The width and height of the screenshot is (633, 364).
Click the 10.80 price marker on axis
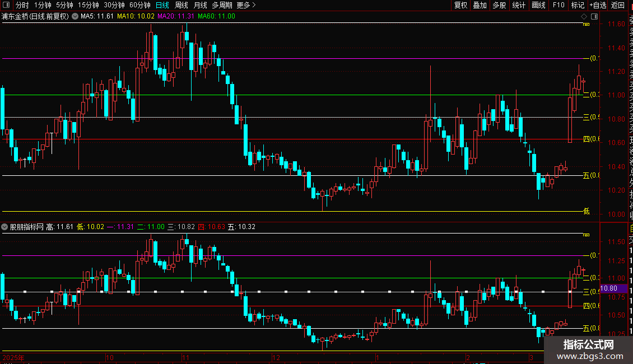pos(613,288)
